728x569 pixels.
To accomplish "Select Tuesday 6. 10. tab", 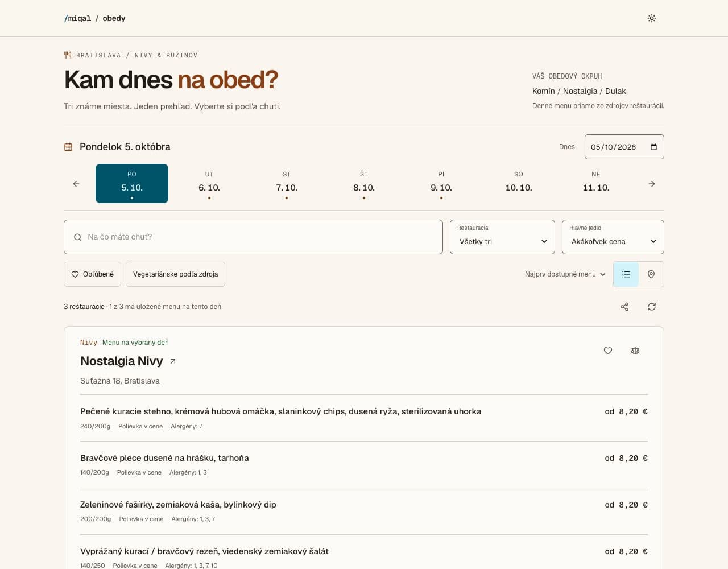I will (209, 183).
